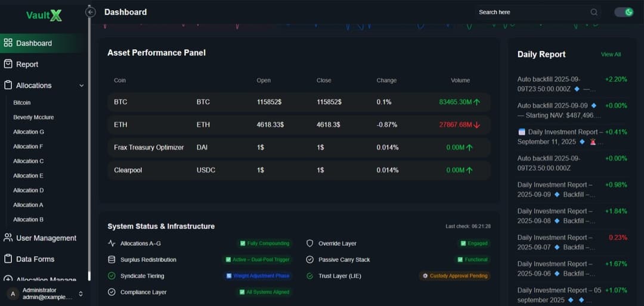Image resolution: width=644 pixels, height=306 pixels.
Task: Click the Allocations A–G pulse icon
Action: (x=112, y=243)
